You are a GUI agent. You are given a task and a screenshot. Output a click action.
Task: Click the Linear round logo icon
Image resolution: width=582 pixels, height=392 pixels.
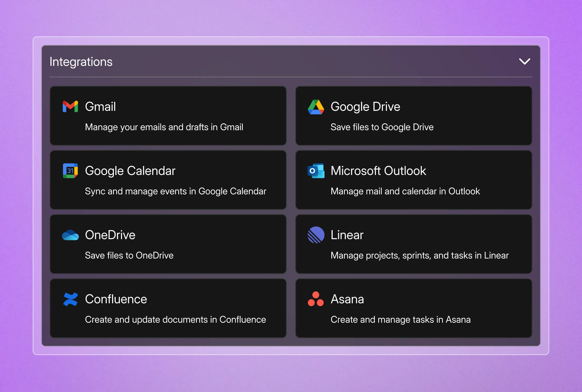click(316, 235)
